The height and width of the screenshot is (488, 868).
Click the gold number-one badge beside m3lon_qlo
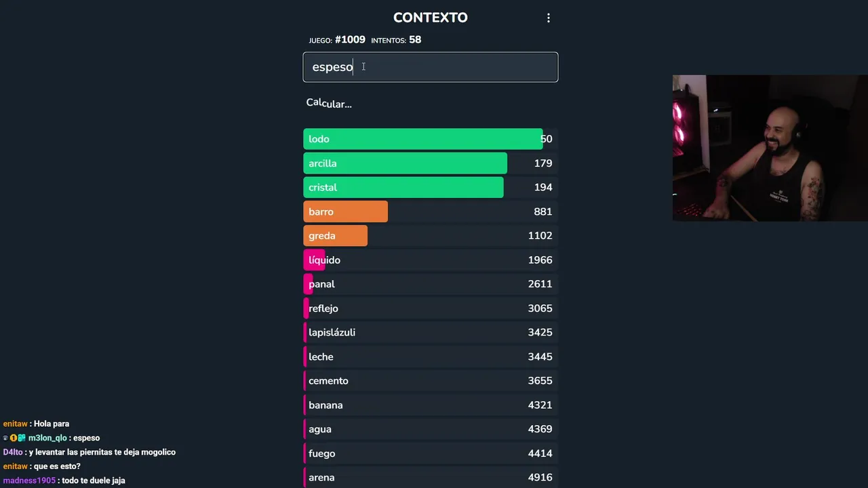pyautogui.click(x=14, y=439)
